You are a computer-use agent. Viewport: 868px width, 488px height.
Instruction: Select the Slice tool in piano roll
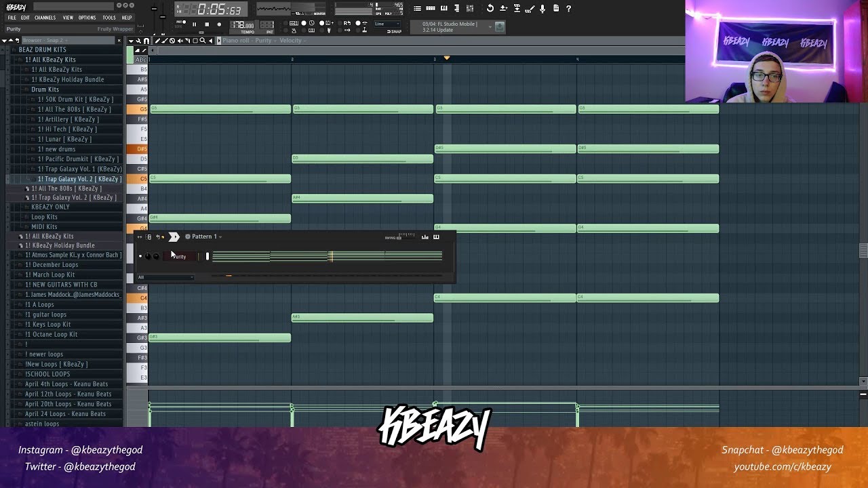pos(188,41)
